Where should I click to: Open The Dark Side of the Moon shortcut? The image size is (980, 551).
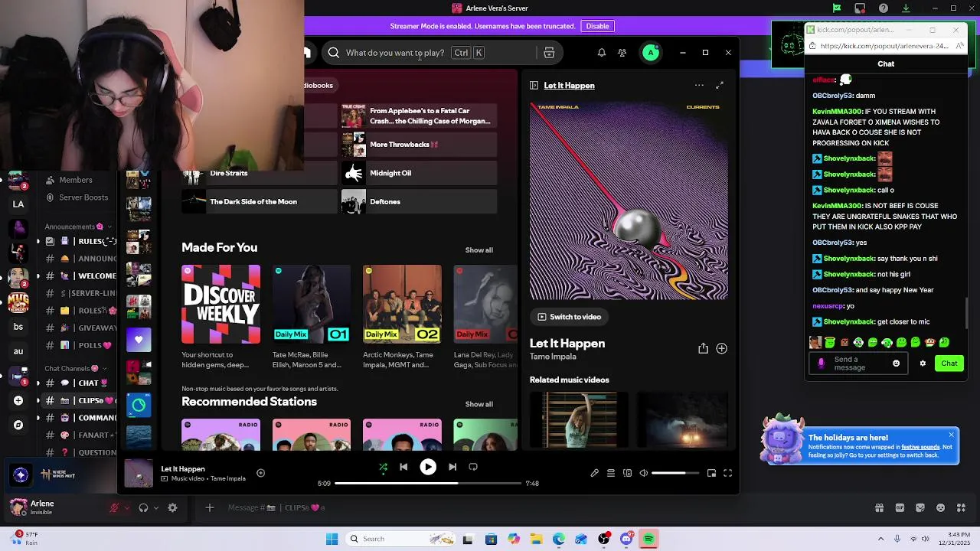258,202
